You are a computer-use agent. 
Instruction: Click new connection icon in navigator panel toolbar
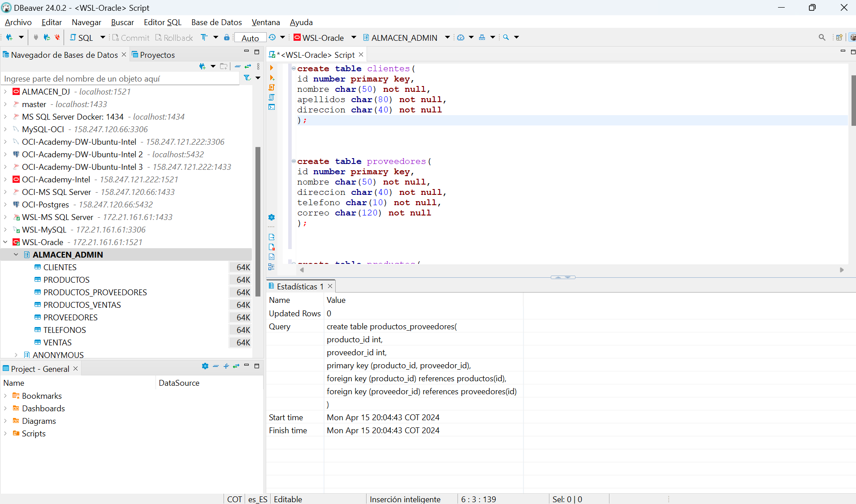click(203, 66)
